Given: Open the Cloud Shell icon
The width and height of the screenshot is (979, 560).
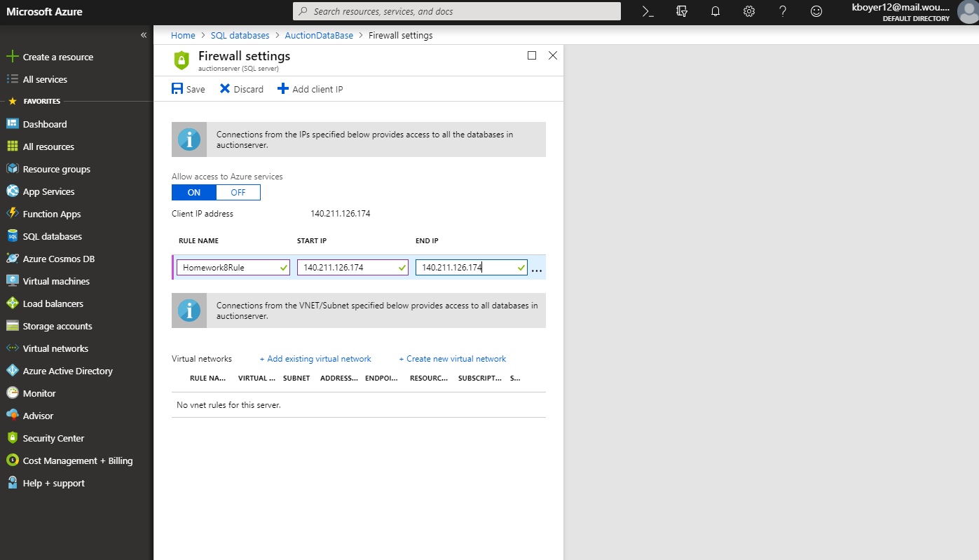Looking at the screenshot, I should (648, 11).
